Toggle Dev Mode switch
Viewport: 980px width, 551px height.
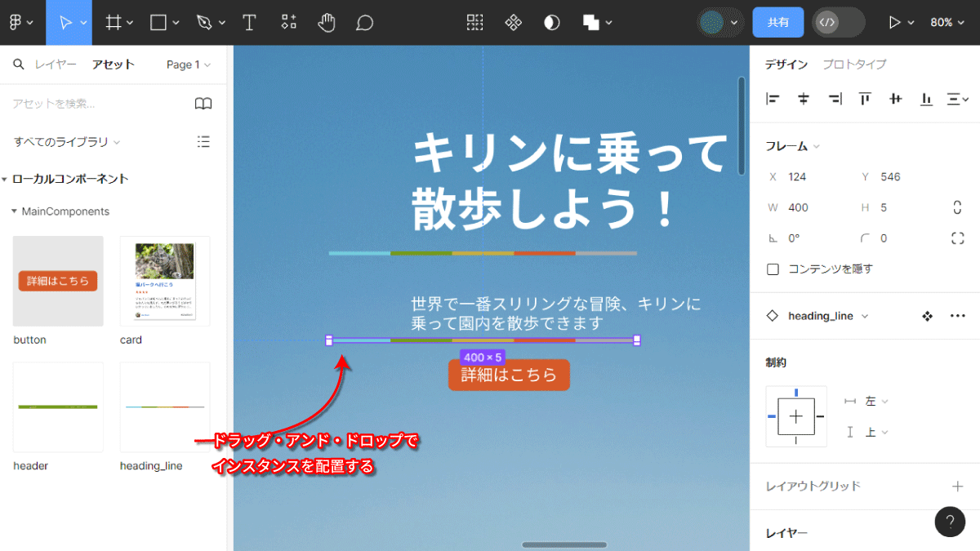click(839, 23)
